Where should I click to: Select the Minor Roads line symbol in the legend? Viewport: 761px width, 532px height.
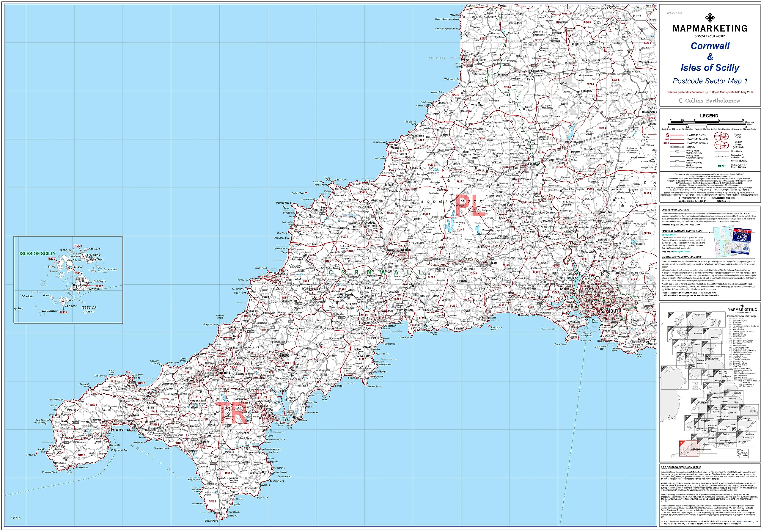click(x=722, y=151)
